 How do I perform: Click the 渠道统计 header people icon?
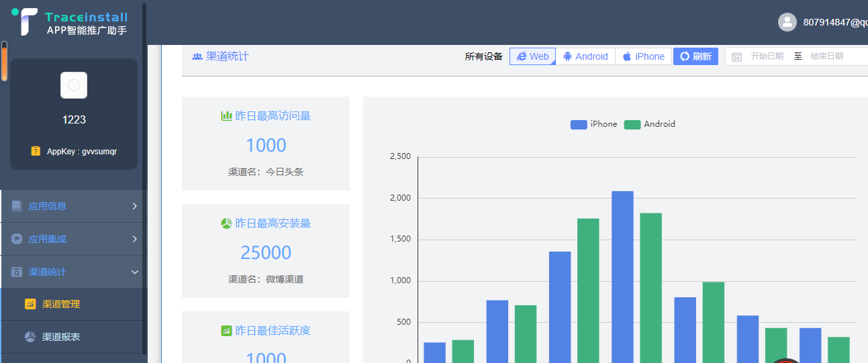click(197, 56)
